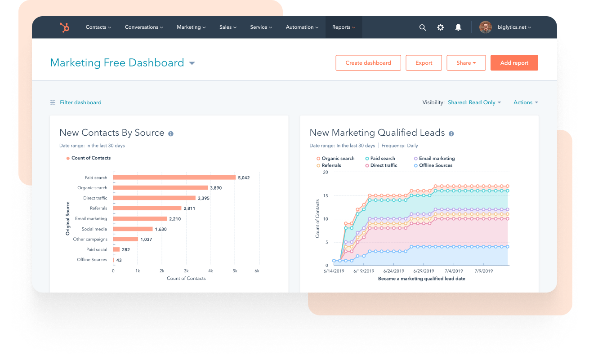Toggle the Organic search legend item
This screenshot has height=364, width=589.
click(338, 158)
